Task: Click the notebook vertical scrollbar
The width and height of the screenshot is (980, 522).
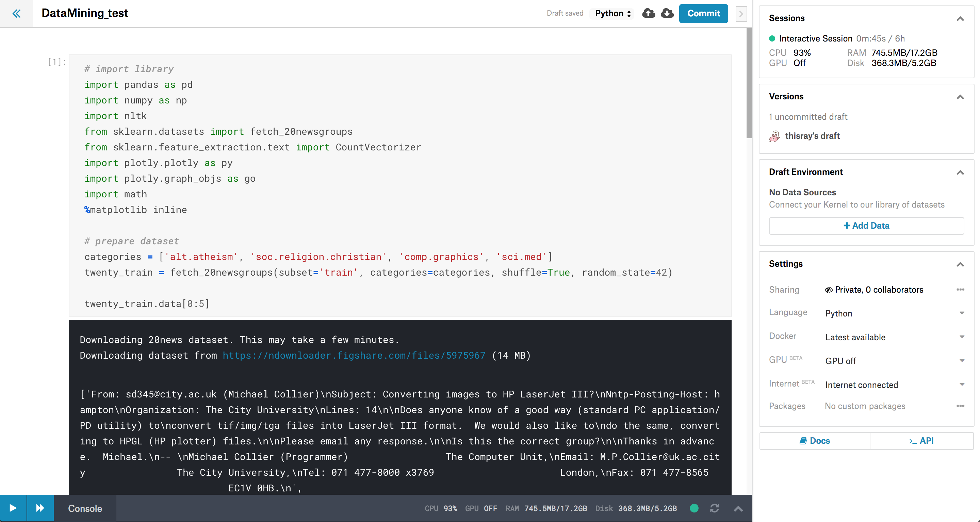Action: pyautogui.click(x=749, y=83)
